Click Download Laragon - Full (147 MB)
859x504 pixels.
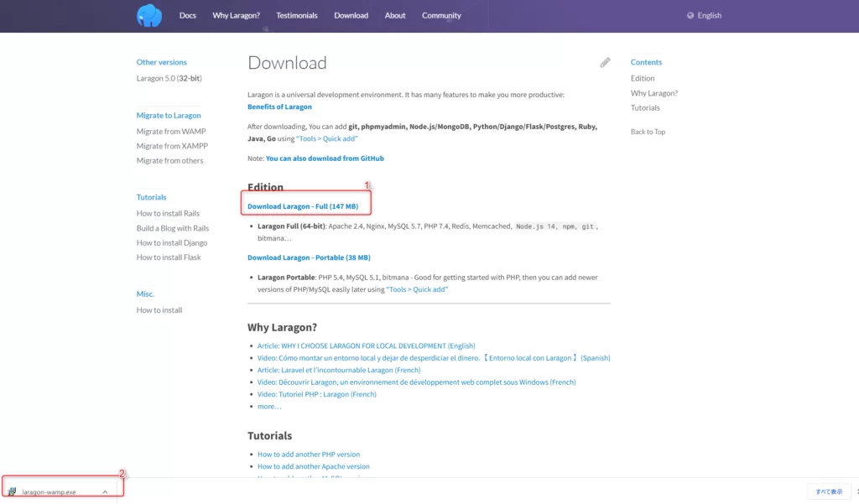(303, 206)
